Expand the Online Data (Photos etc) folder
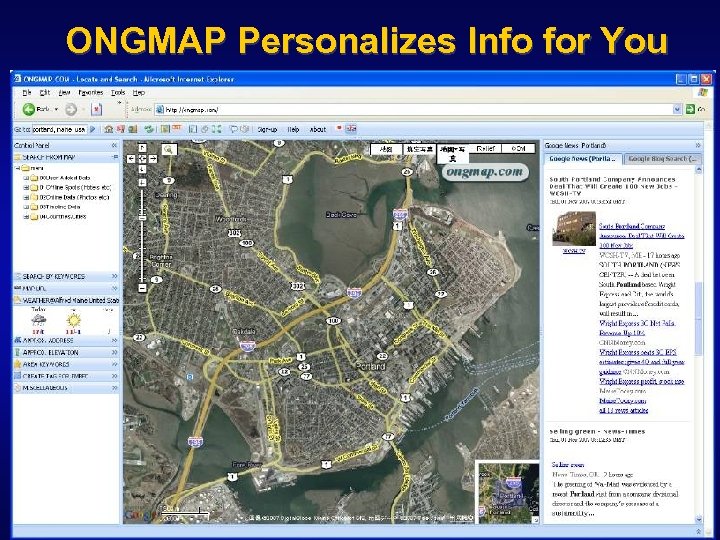 coord(26,197)
